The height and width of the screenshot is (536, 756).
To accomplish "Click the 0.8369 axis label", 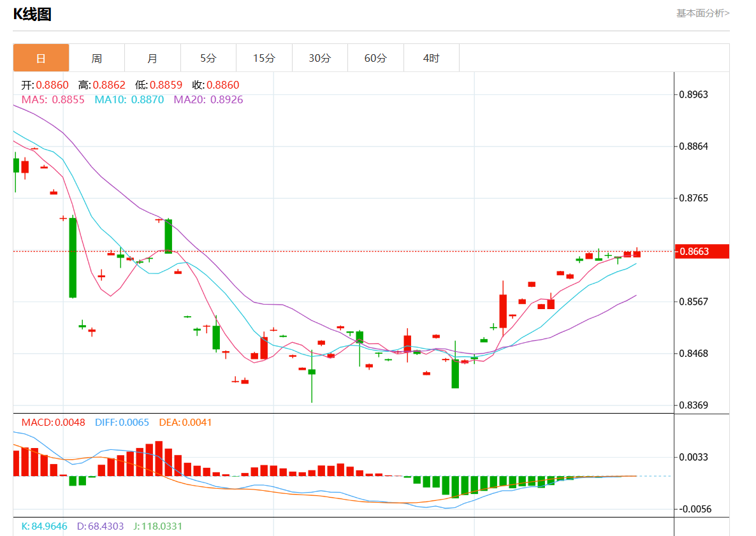I will [x=694, y=405].
